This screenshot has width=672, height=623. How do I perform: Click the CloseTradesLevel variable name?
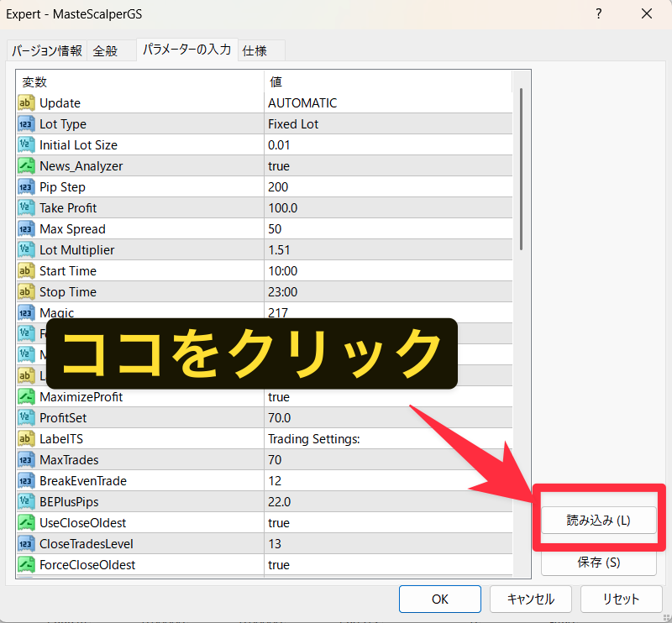pos(87,544)
